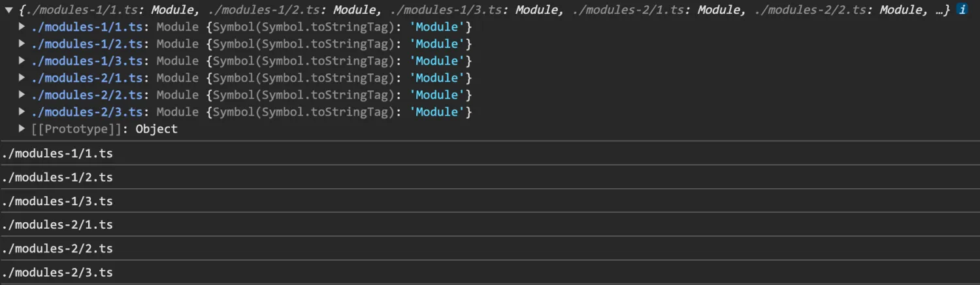Expand the ./modules-1/3.ts Module entry
Image resolution: width=980 pixels, height=285 pixels.
coord(22,61)
